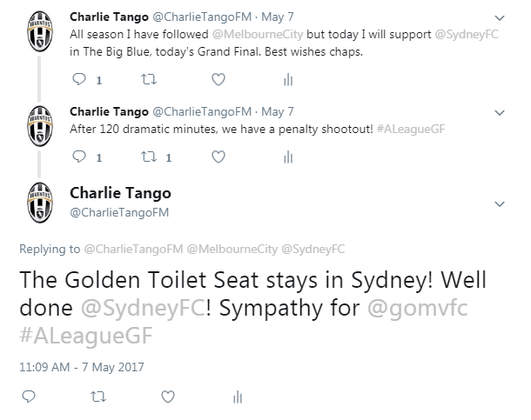Viewport: 531px width, 420px height.
Task: Reply to the Golden Toilet Seat tweet
Action: [x=29, y=397]
